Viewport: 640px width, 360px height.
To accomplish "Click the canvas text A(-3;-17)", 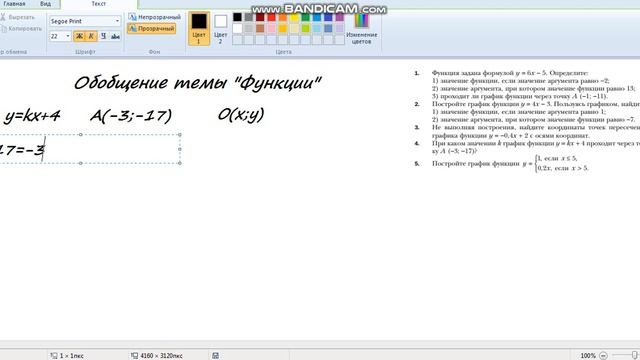I will pyautogui.click(x=131, y=116).
